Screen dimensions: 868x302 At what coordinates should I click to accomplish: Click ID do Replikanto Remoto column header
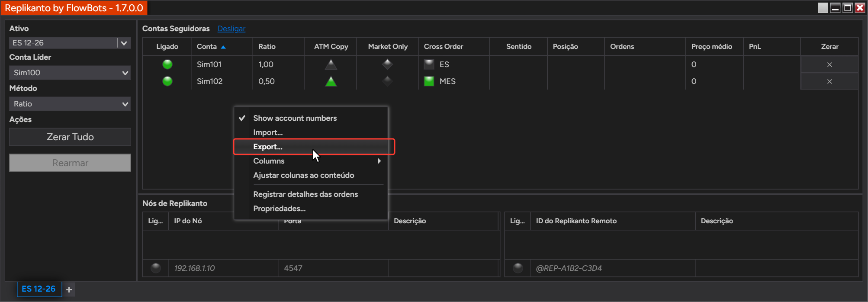pyautogui.click(x=613, y=221)
